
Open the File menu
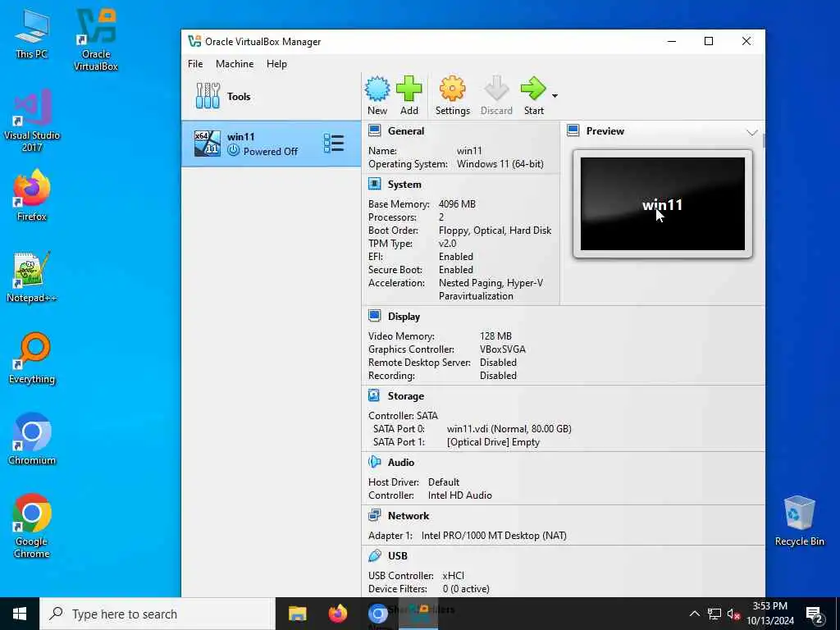[195, 64]
